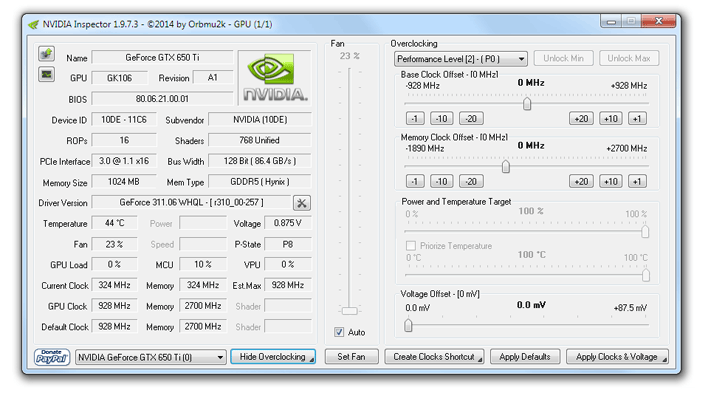Viewport: 725px width, 393px height.
Task: Click +10 under Memory Clock Offset
Action: click(611, 181)
